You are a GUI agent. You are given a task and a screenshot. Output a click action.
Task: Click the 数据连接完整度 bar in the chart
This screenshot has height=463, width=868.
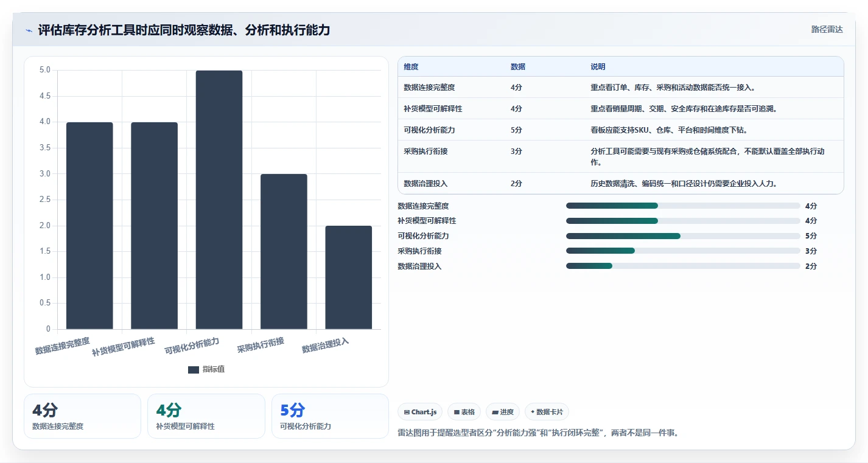tap(89, 226)
